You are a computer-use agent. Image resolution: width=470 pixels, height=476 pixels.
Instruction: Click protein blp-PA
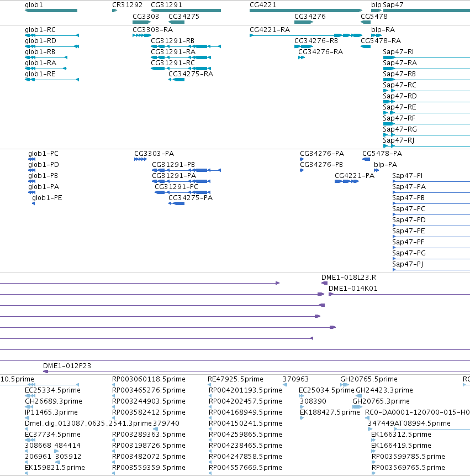tap(385, 165)
